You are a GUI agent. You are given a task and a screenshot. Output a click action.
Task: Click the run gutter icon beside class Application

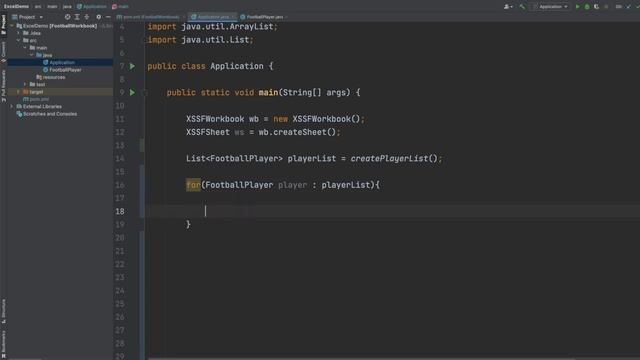click(x=132, y=66)
